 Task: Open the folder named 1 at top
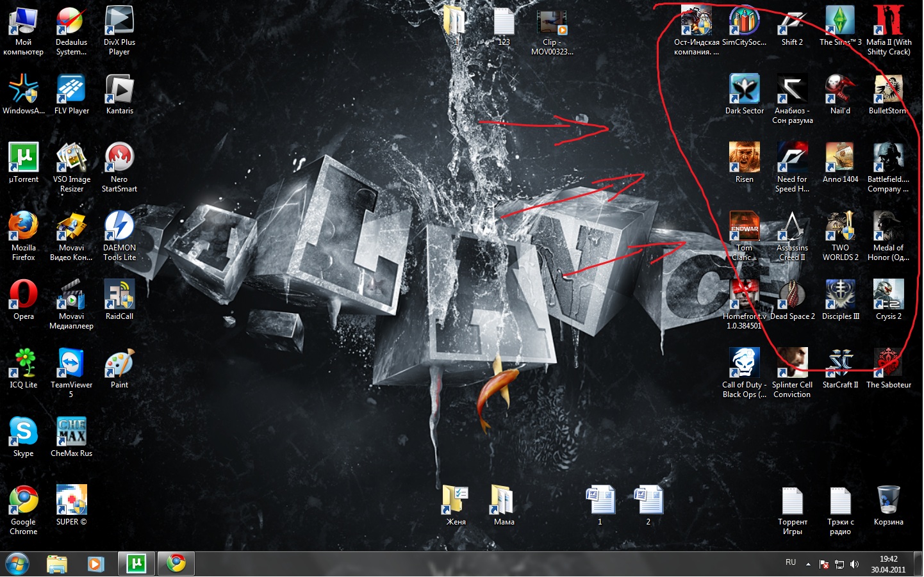click(x=456, y=26)
